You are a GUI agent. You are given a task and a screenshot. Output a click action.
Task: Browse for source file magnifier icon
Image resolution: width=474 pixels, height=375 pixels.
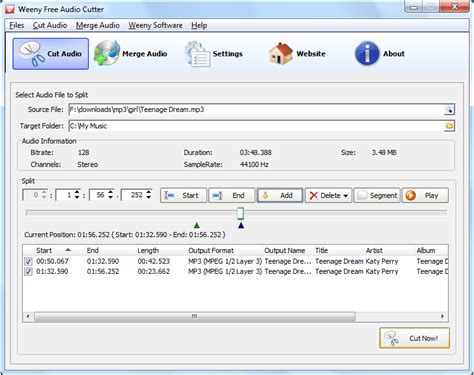[x=449, y=110]
